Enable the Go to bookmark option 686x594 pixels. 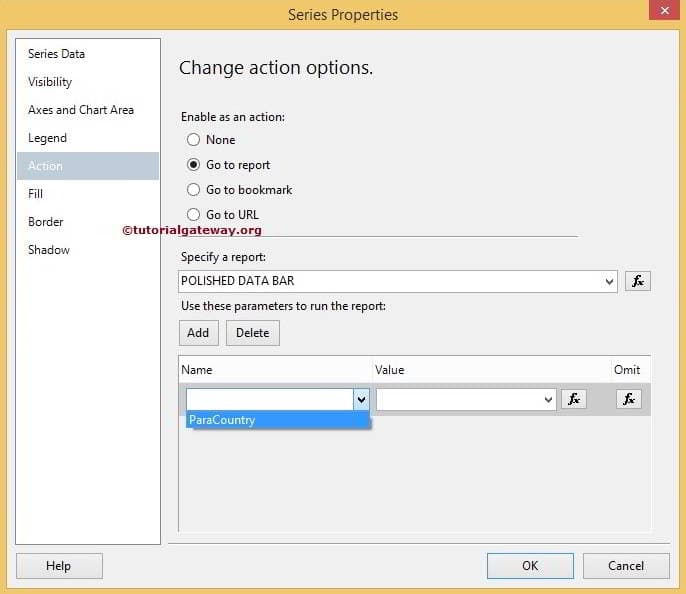click(x=194, y=190)
